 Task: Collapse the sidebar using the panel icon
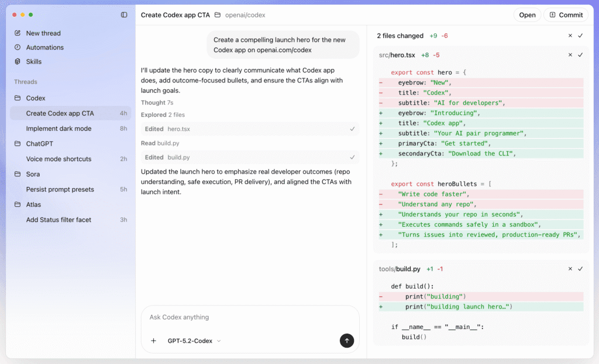[123, 15]
